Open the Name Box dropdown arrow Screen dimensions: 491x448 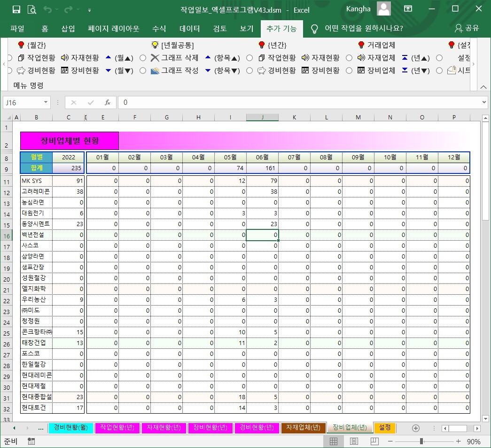tap(46, 102)
